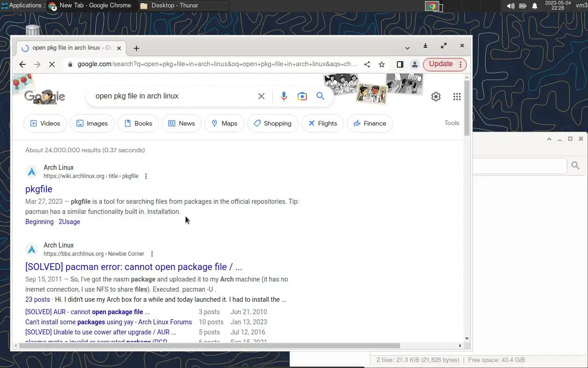Click the Chrome address bar URL
This screenshot has height=368, width=588.
tap(217, 64)
